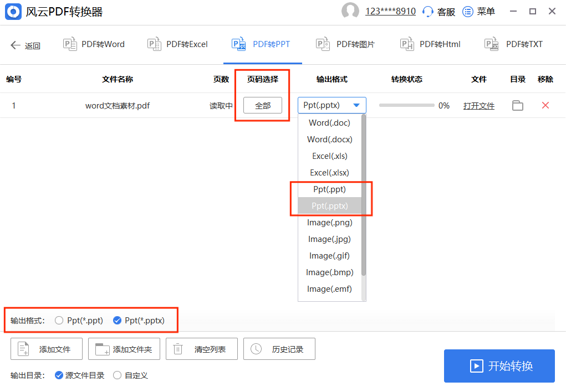Switch to PDF转Word tab

click(x=103, y=44)
